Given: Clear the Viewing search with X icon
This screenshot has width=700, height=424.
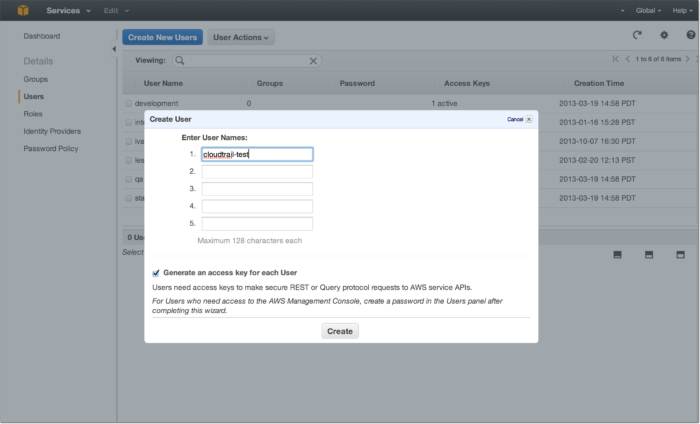Looking at the screenshot, I should click(313, 61).
